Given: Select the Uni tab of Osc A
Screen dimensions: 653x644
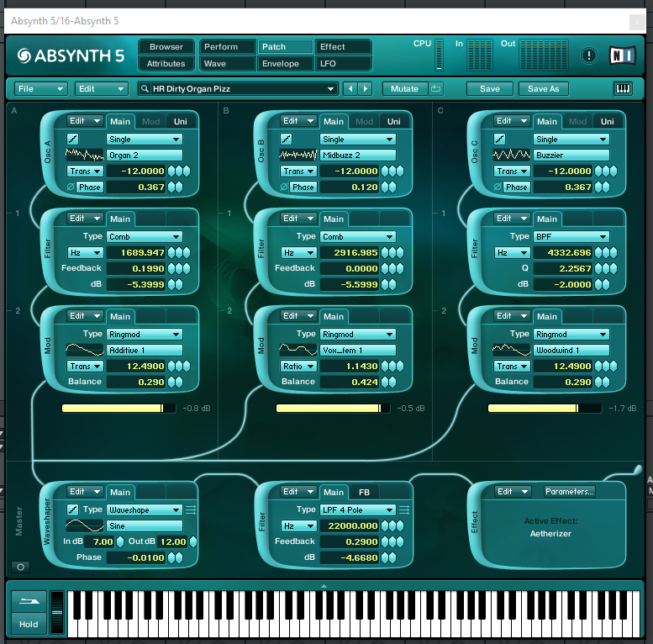Looking at the screenshot, I should 181,121.
